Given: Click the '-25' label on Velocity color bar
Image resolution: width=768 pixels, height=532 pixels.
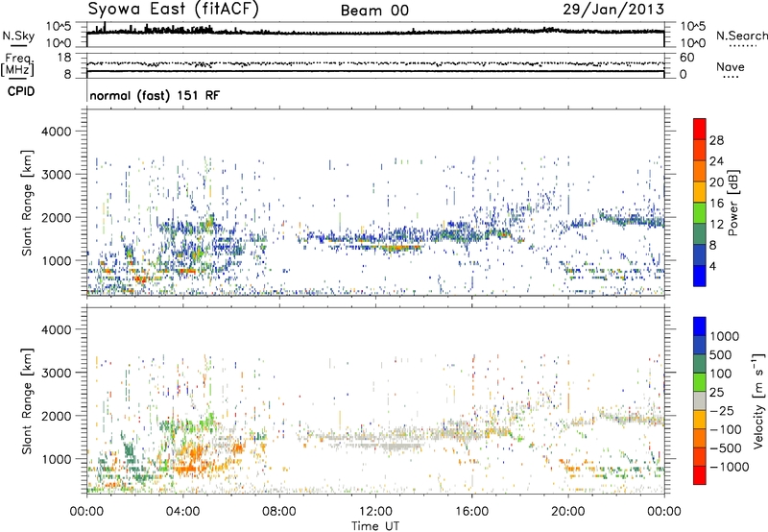Looking at the screenshot, I should 721,410.
